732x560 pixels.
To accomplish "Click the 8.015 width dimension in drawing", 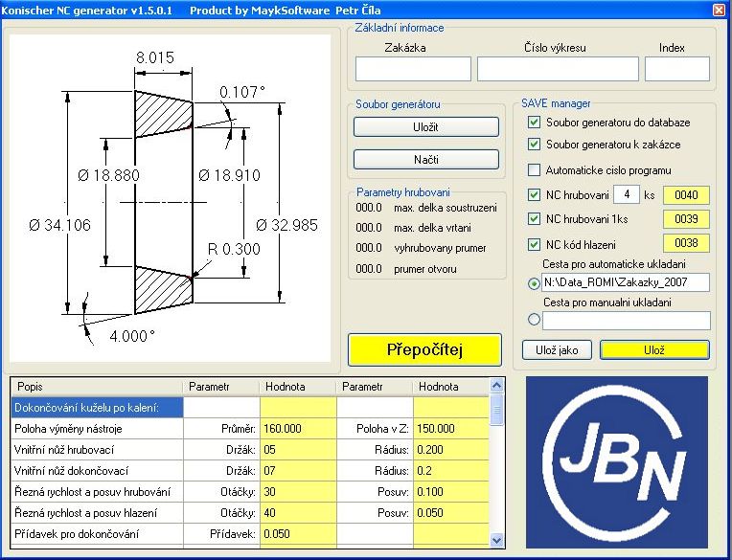I will point(155,57).
